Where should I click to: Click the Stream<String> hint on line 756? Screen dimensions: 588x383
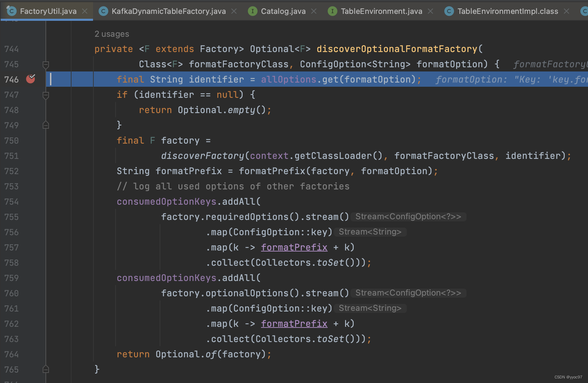point(370,232)
